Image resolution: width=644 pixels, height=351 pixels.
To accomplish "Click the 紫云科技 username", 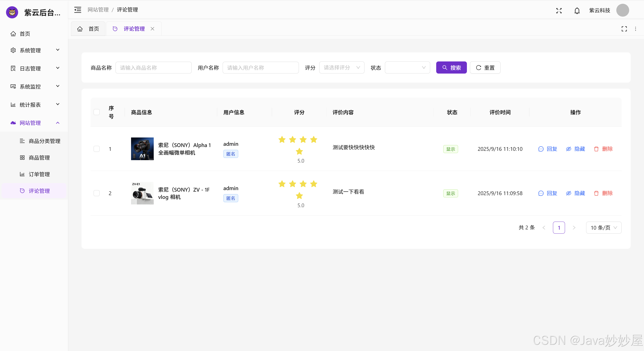I will tap(600, 10).
